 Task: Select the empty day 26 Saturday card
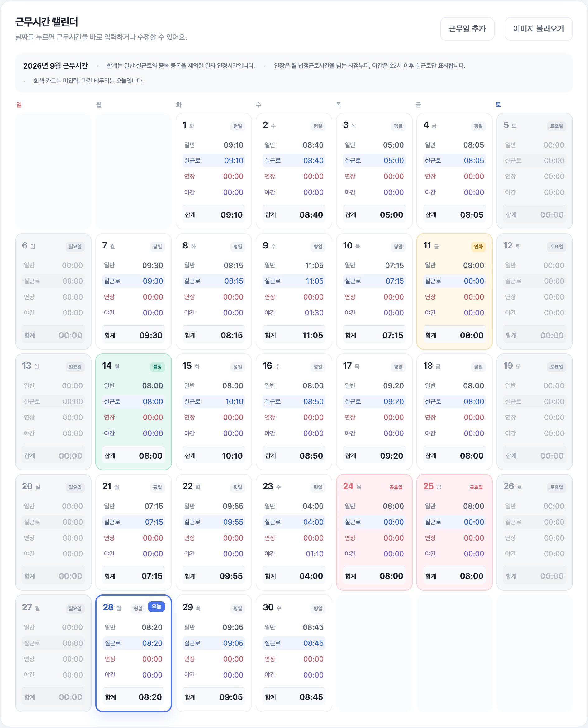(x=534, y=532)
